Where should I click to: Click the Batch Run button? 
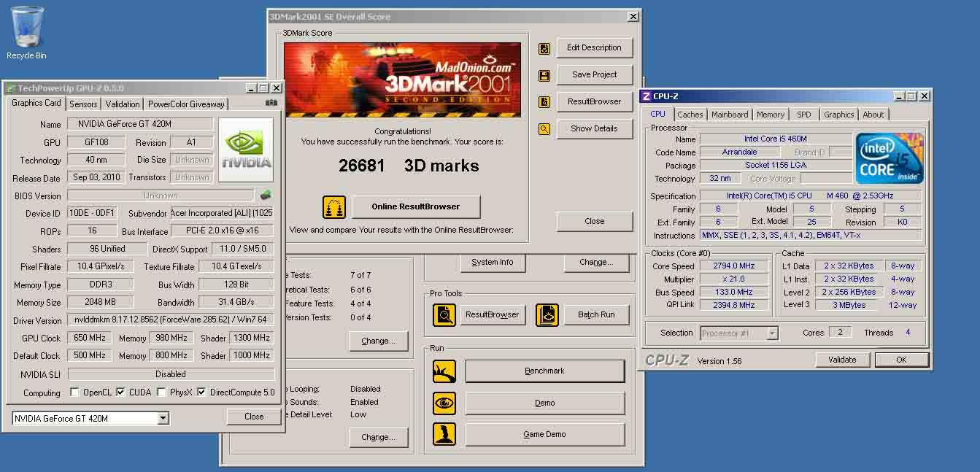tap(596, 314)
